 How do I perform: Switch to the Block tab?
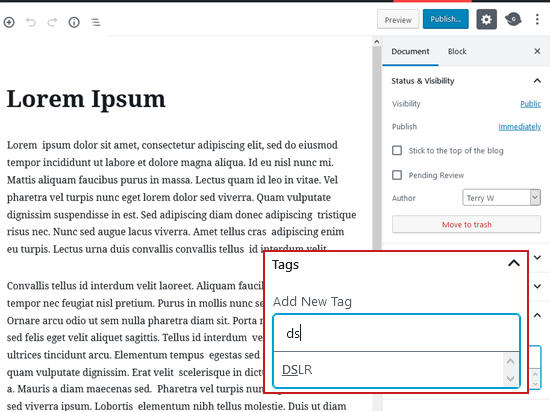click(x=457, y=52)
